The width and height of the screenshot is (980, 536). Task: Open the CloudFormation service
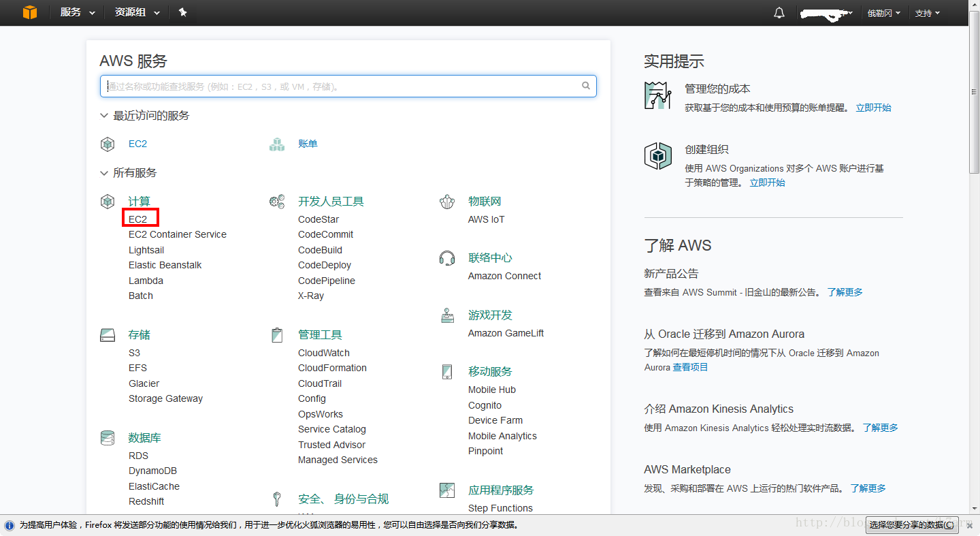click(x=332, y=368)
